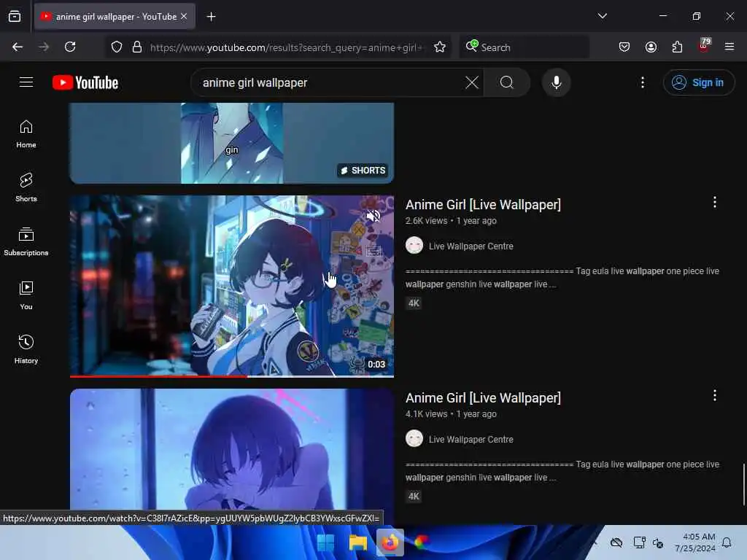This screenshot has height=560, width=747.
Task: Open Save to Pocket
Action: [x=624, y=47]
